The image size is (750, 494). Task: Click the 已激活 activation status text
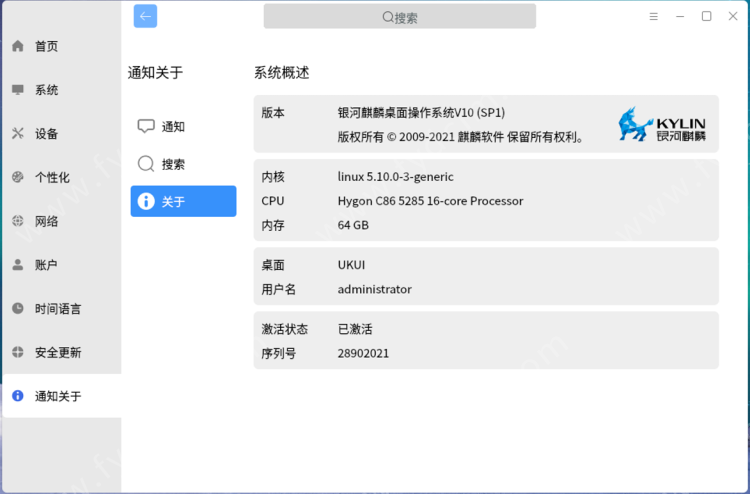(355, 329)
